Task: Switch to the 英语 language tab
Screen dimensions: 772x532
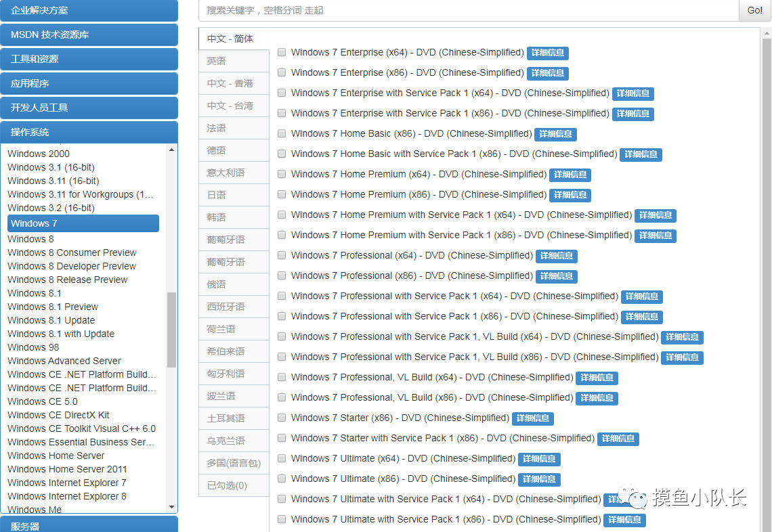Action: coord(234,61)
